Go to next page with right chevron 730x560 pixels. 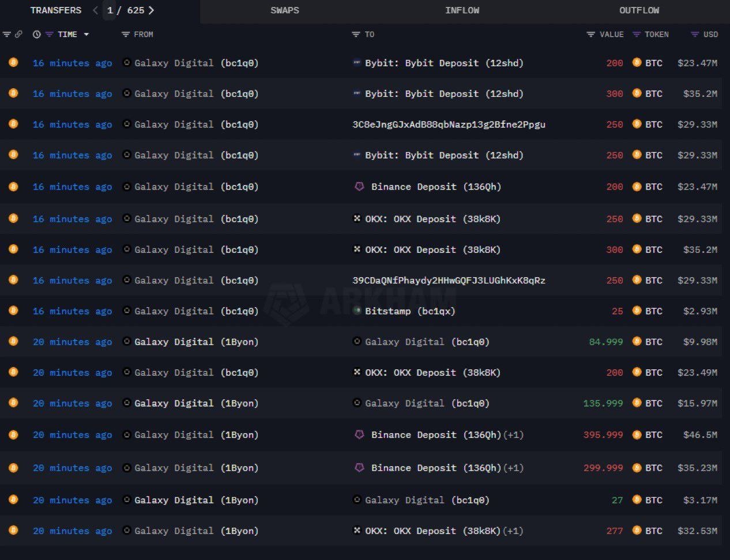(152, 10)
